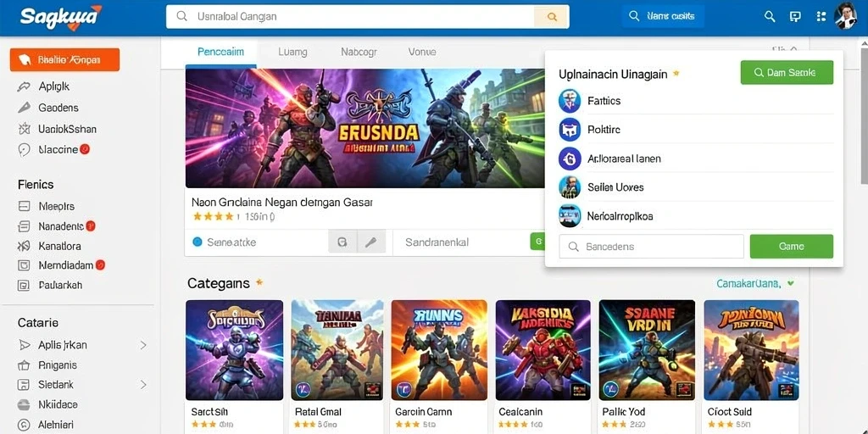Click the Sagkuva logo
The width and height of the screenshot is (868, 434).
(61, 18)
